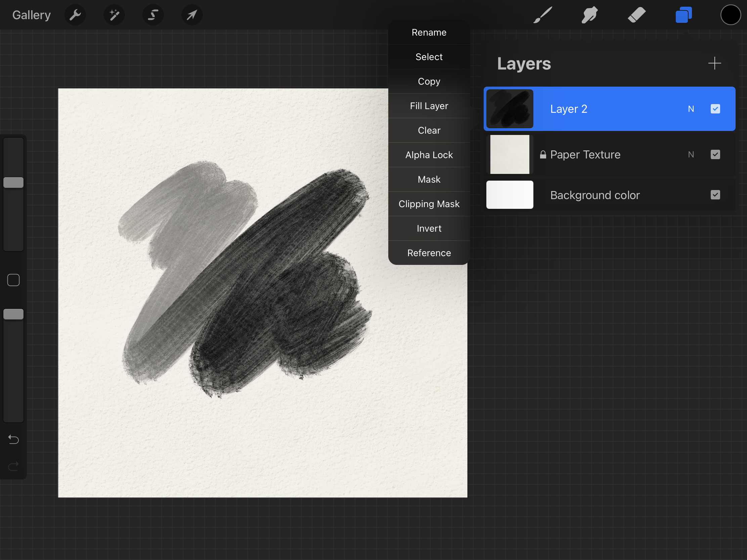Select the Brush tool in toolbar
The image size is (747, 560).
click(x=542, y=15)
